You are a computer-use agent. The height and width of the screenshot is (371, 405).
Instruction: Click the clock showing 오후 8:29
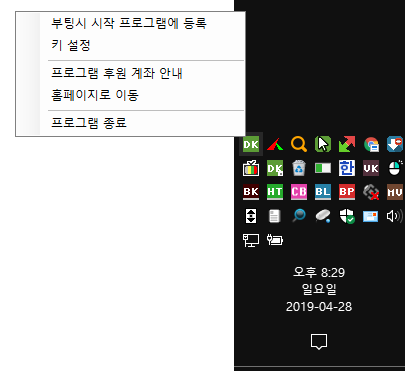[319, 273]
